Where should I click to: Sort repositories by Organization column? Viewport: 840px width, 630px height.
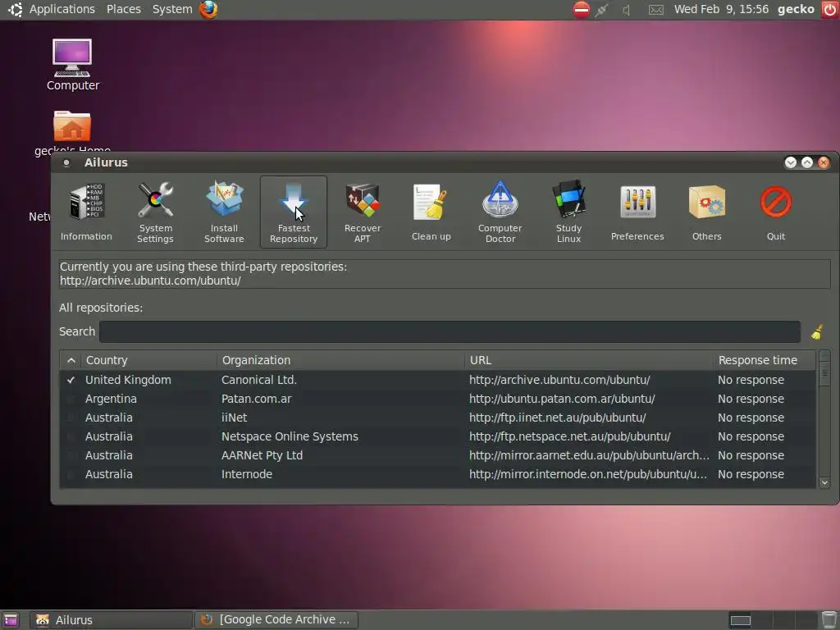point(341,361)
